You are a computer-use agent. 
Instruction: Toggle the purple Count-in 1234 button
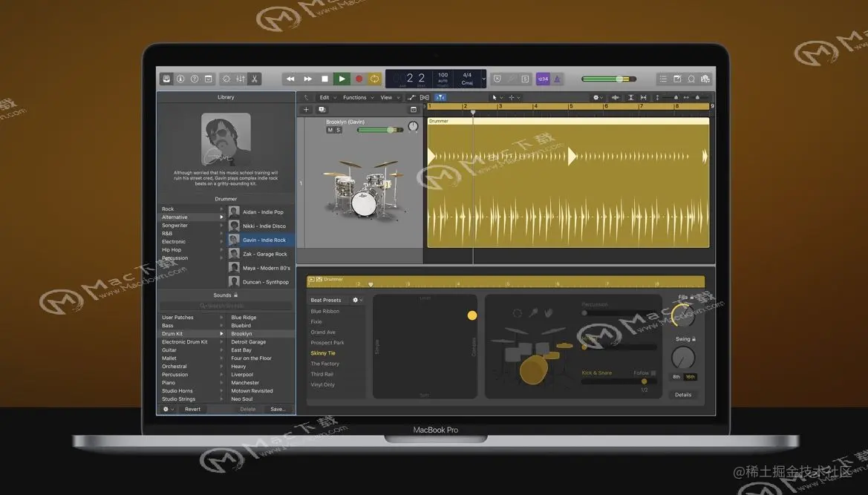point(543,79)
